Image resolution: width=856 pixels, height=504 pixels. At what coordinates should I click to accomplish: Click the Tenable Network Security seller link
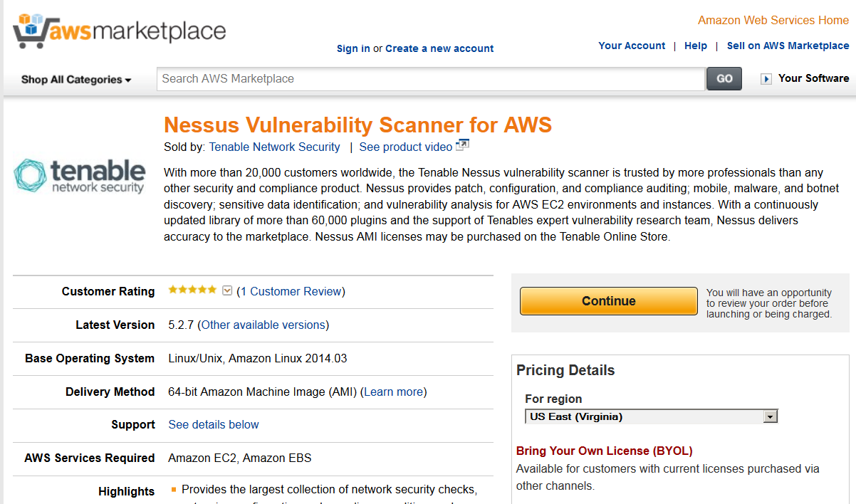(x=274, y=147)
